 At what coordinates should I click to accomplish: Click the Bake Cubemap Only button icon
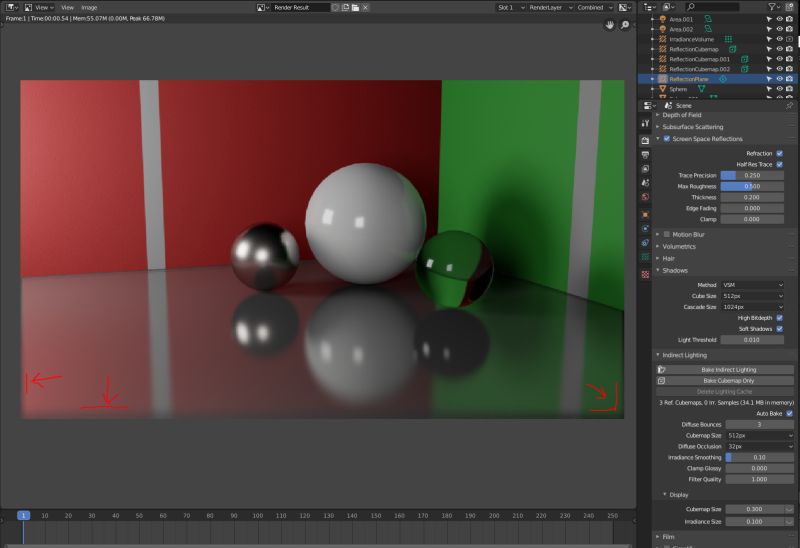tap(662, 381)
